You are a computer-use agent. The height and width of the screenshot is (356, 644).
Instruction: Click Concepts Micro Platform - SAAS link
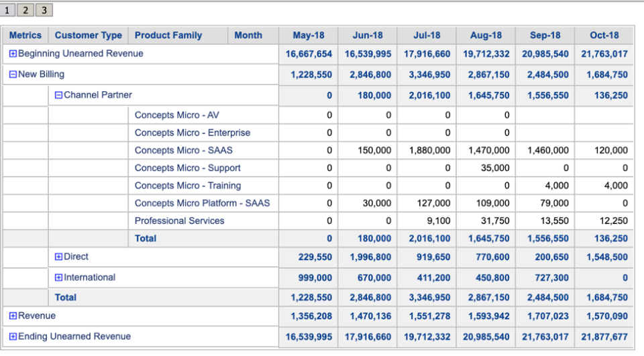(203, 203)
